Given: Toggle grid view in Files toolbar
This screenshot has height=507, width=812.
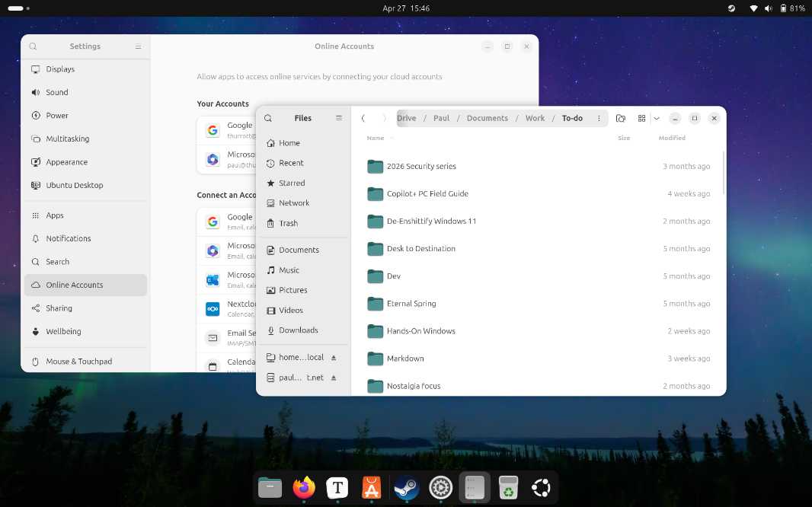Looking at the screenshot, I should coord(642,118).
